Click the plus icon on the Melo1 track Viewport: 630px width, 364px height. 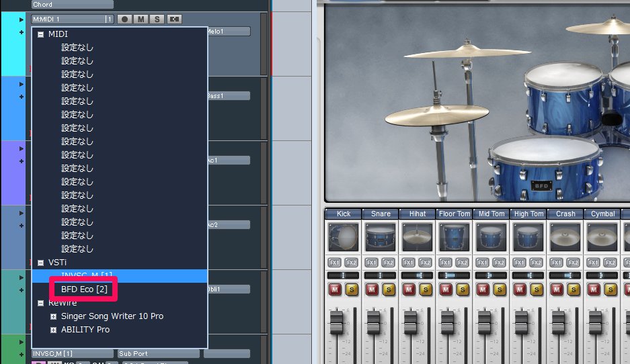click(22, 32)
